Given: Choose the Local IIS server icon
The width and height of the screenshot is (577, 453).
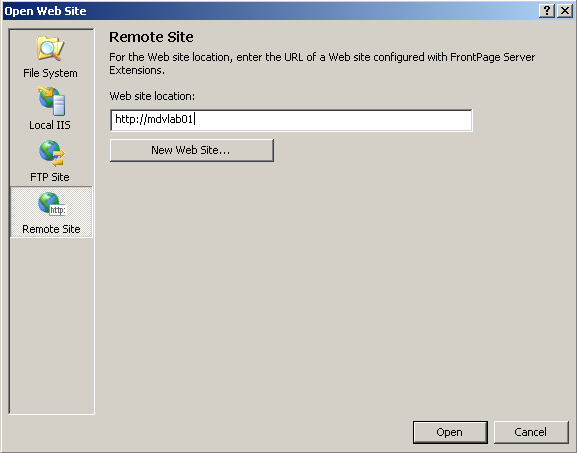Looking at the screenshot, I should 52,101.
